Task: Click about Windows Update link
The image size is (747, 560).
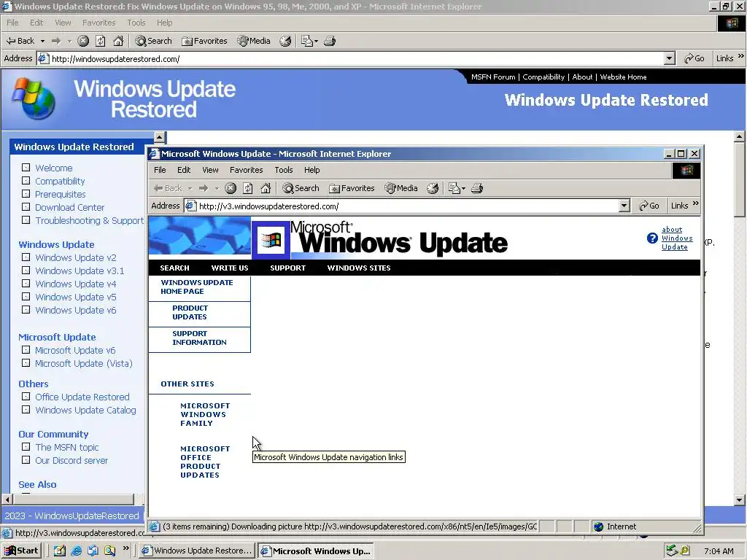Action: click(x=676, y=238)
